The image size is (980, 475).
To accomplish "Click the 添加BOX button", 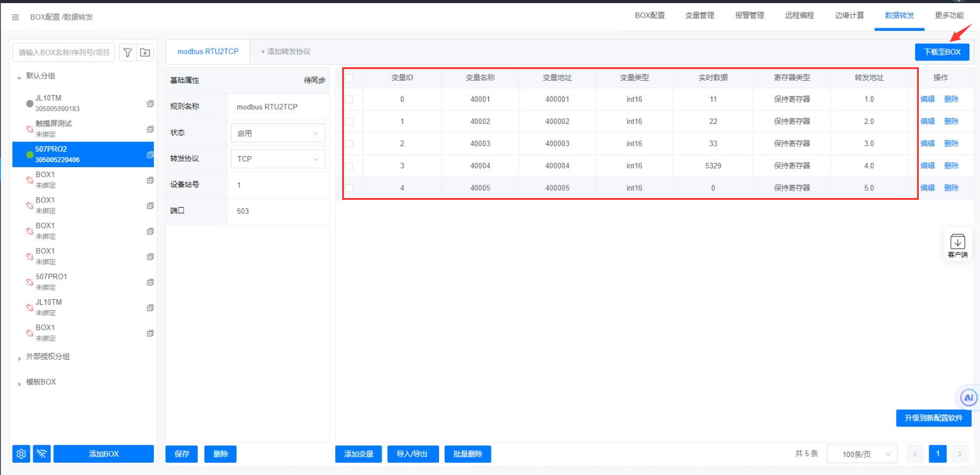I will pyautogui.click(x=104, y=454).
